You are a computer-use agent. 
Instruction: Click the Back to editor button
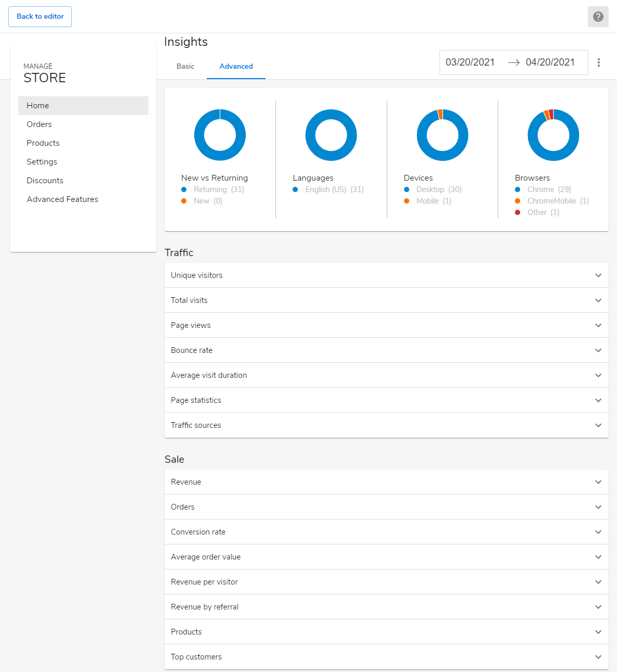(40, 17)
